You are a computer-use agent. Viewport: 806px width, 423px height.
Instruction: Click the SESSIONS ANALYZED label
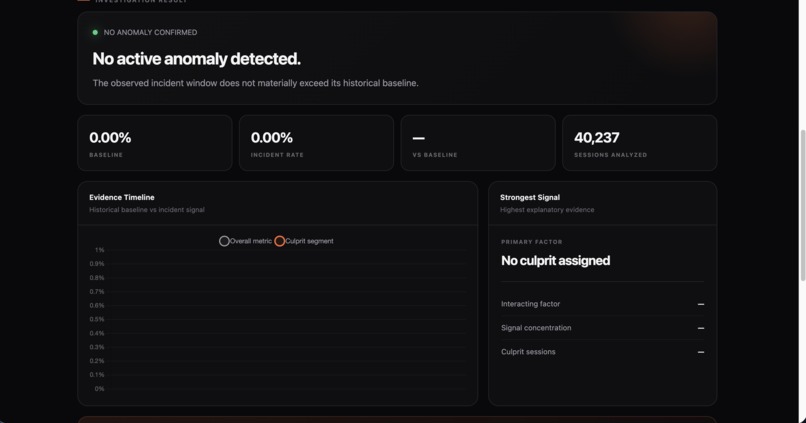611,155
